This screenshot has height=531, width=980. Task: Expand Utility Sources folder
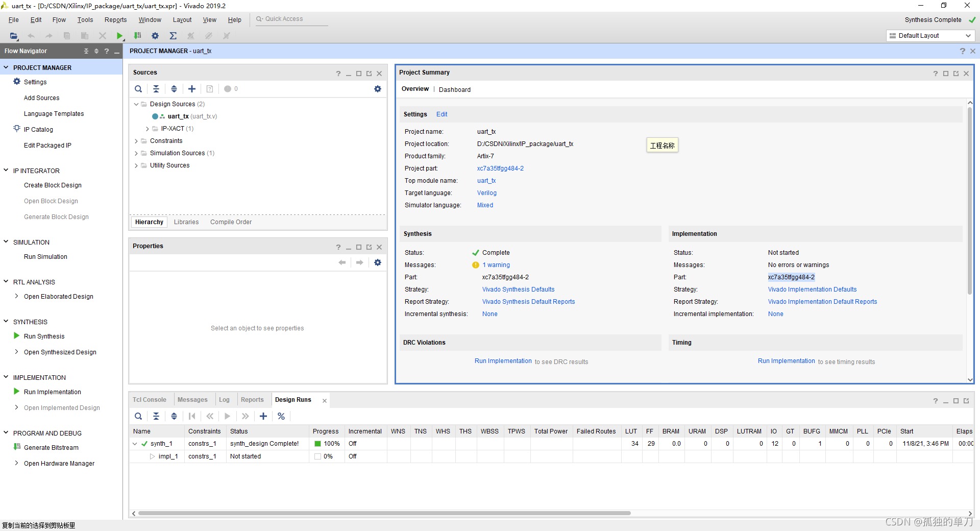tap(136, 165)
